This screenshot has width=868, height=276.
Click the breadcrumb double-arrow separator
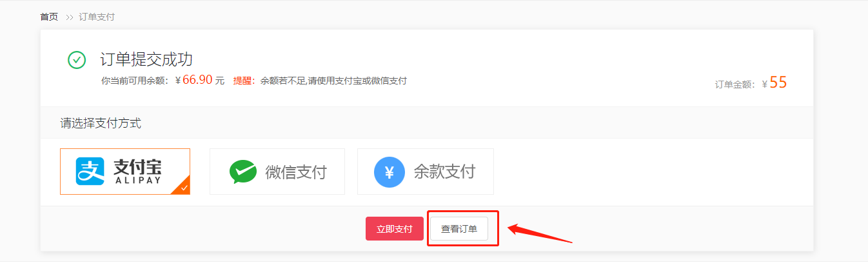[70, 17]
